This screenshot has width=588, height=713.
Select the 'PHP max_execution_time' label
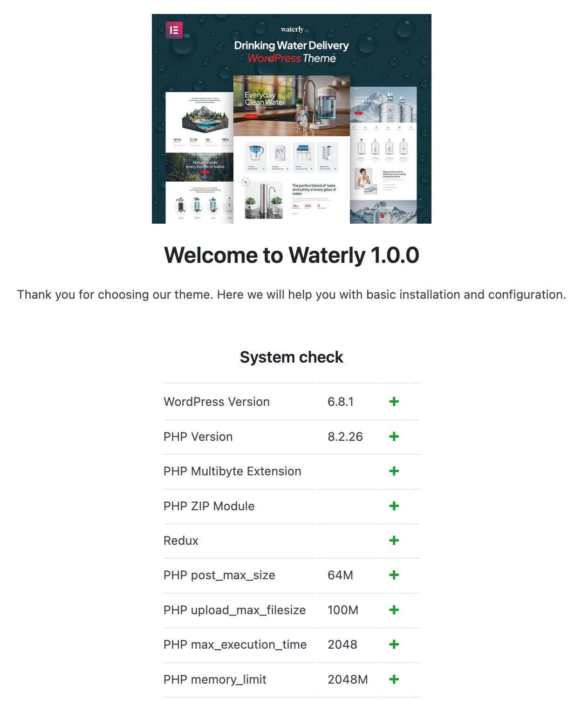235,644
